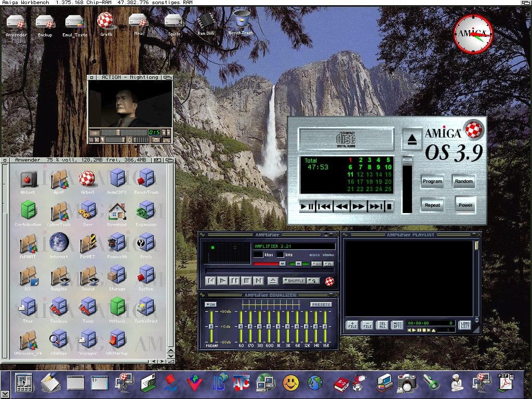Viewport: 532px width, 399px height.
Task: Open the TurboPrint drawer icon
Action: pos(145,308)
